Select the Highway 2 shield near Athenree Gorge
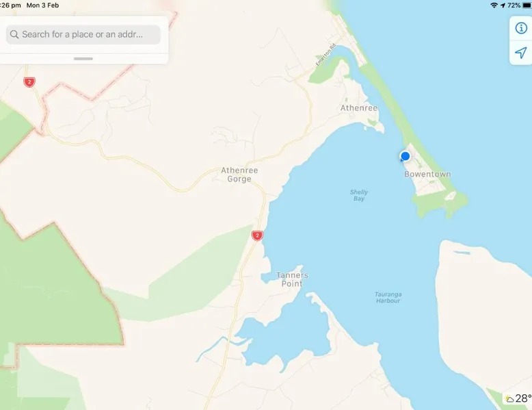532x410 pixels. (257, 235)
